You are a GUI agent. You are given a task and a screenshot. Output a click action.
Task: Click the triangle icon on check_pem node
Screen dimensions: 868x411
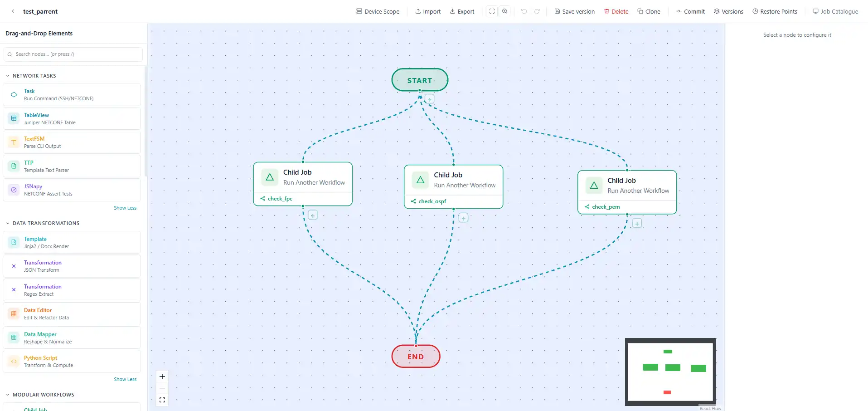pyautogui.click(x=594, y=186)
